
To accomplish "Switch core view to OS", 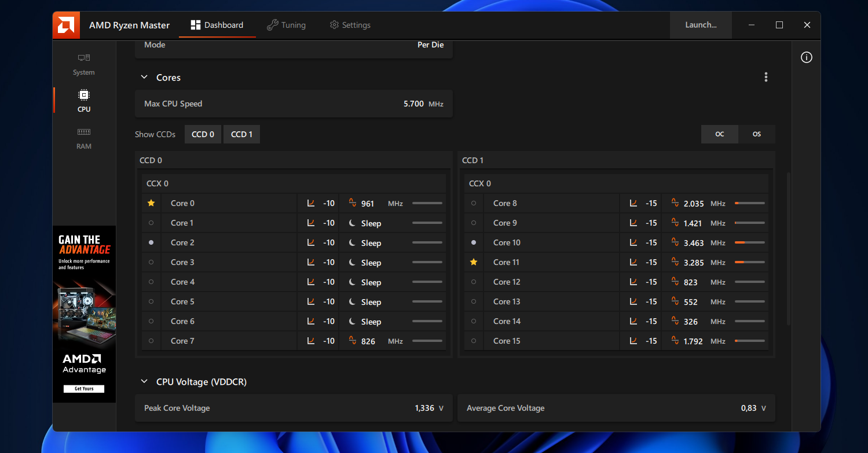I will [x=757, y=134].
